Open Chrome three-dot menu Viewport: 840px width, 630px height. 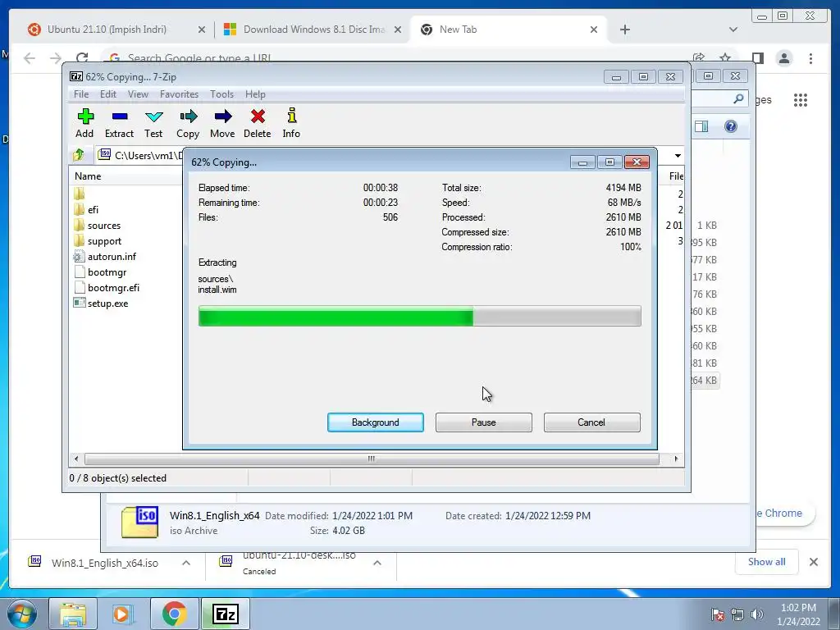click(810, 58)
